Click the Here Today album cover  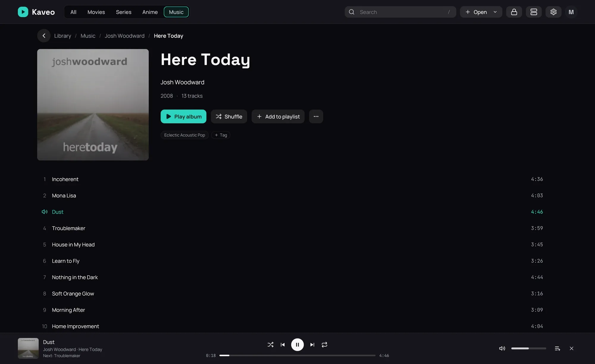93,105
